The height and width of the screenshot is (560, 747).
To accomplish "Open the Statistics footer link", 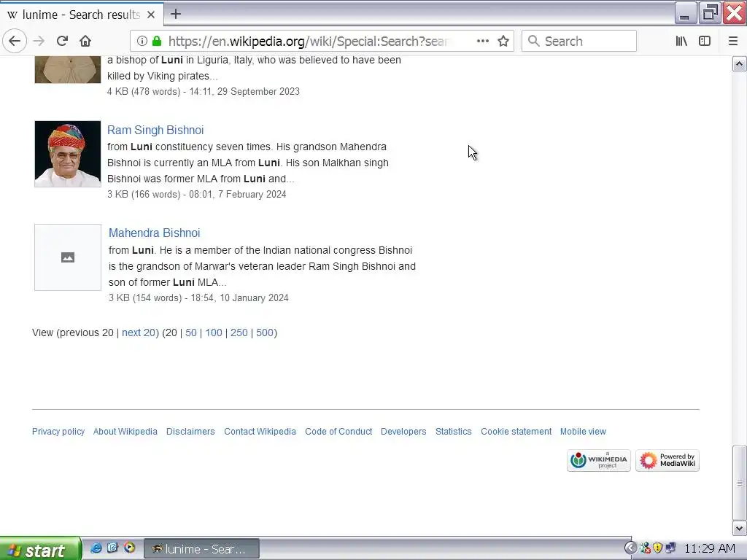I will (x=454, y=432).
